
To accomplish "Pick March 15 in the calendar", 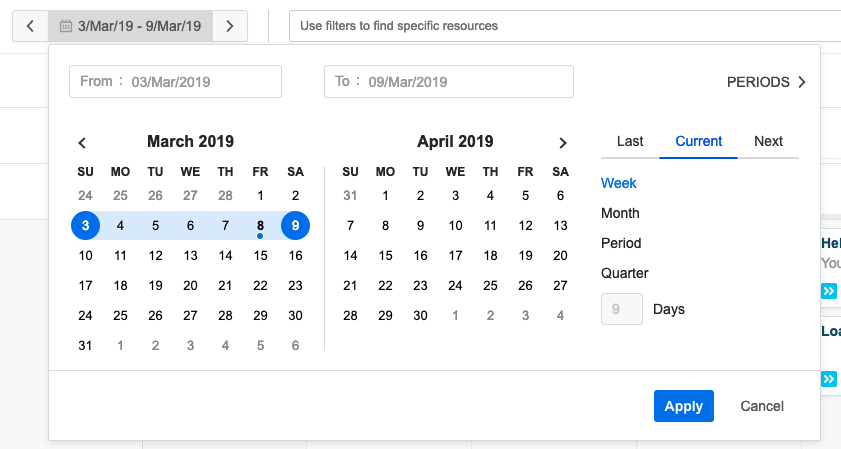I will coord(261,256).
